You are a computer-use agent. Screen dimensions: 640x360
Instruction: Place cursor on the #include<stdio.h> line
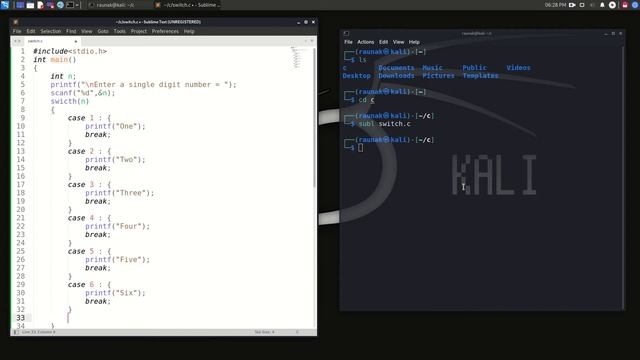70,51
